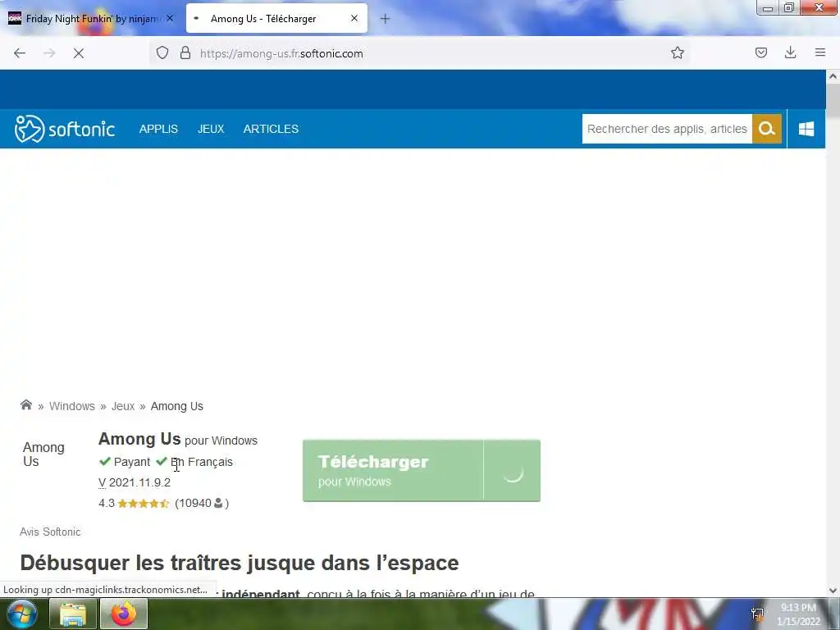Stop loading the page
Viewport: 840px width, 630px height.
79,53
